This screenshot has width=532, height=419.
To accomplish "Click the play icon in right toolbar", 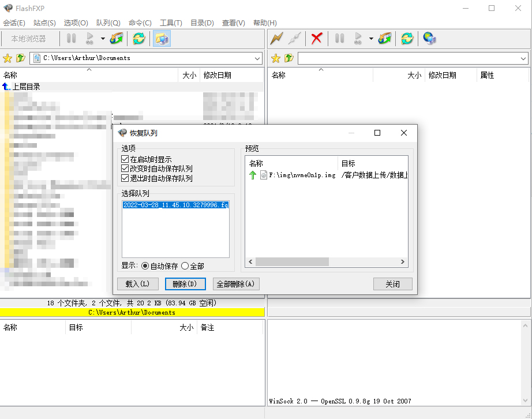I will pyautogui.click(x=358, y=38).
